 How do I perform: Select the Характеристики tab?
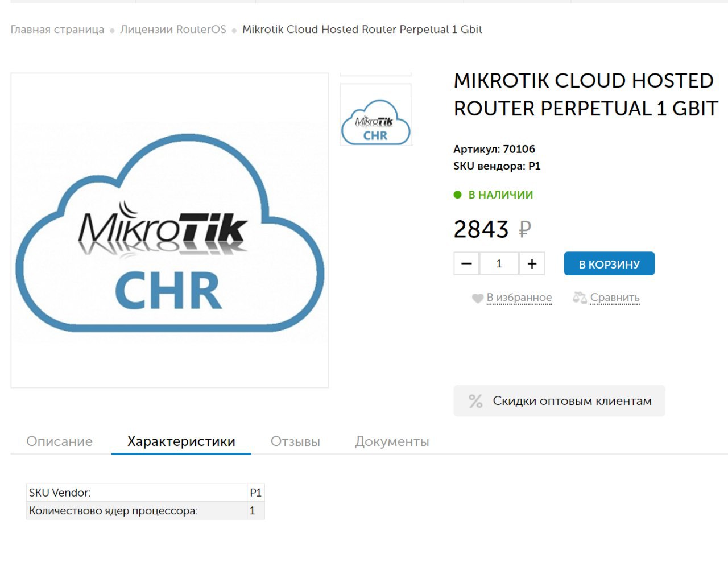tap(181, 441)
